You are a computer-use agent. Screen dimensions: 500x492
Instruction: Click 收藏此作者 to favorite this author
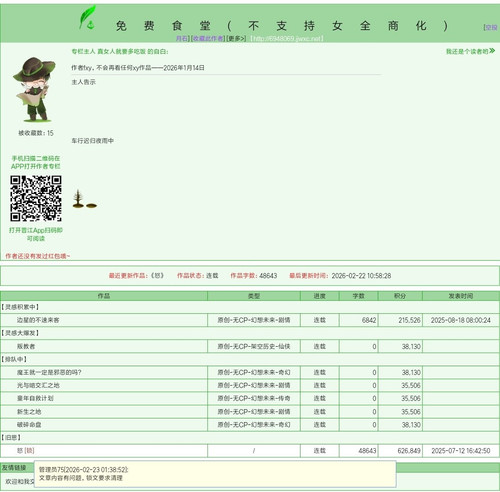point(208,39)
